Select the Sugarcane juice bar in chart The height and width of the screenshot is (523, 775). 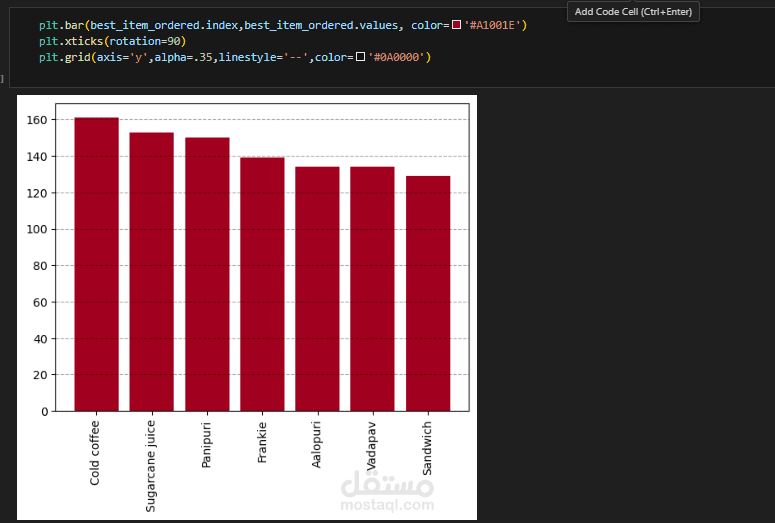[152, 272]
